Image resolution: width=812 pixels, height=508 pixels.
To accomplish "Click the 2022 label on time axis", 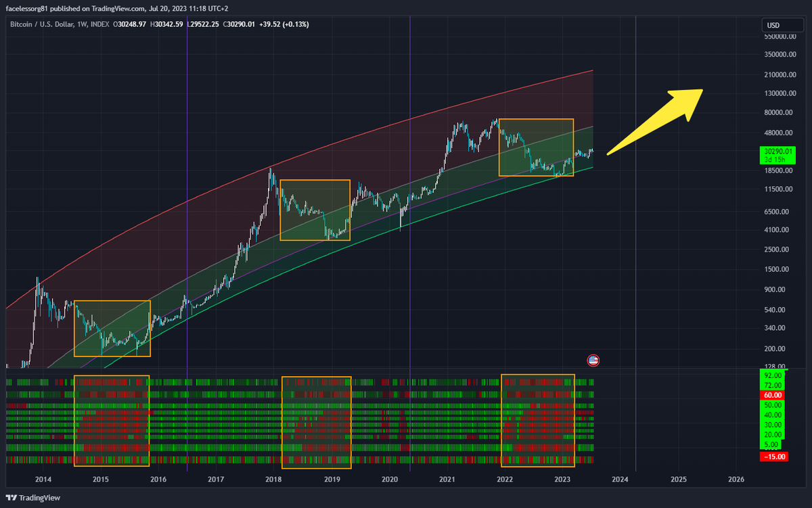I will pos(505,479).
